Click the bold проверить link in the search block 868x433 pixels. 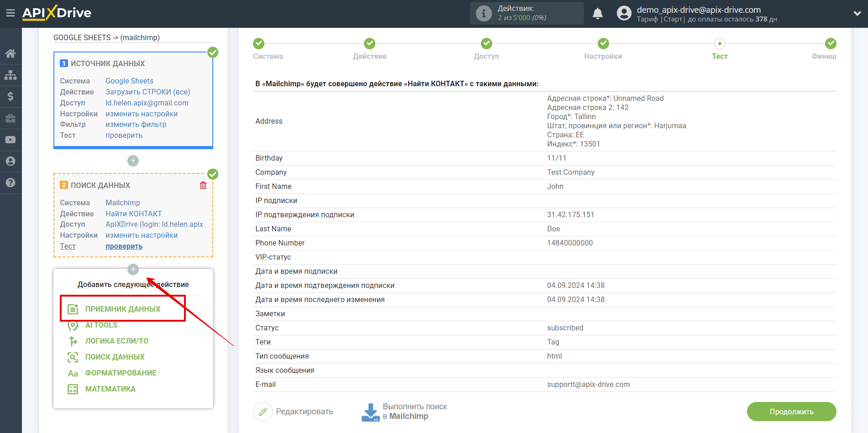pyautogui.click(x=124, y=246)
